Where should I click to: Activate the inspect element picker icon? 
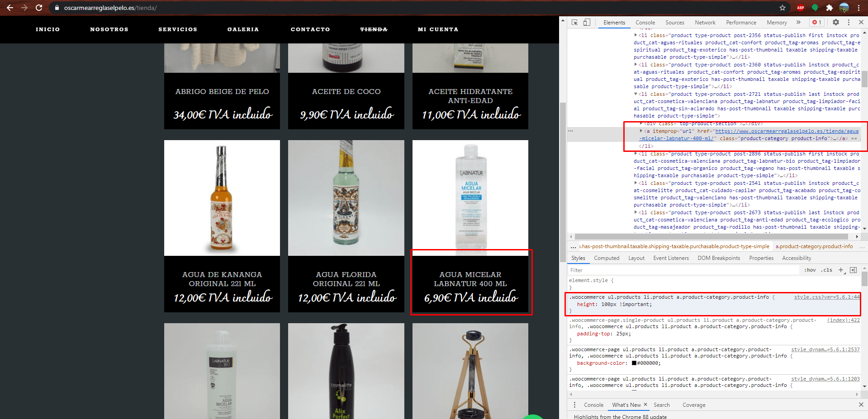coord(574,22)
